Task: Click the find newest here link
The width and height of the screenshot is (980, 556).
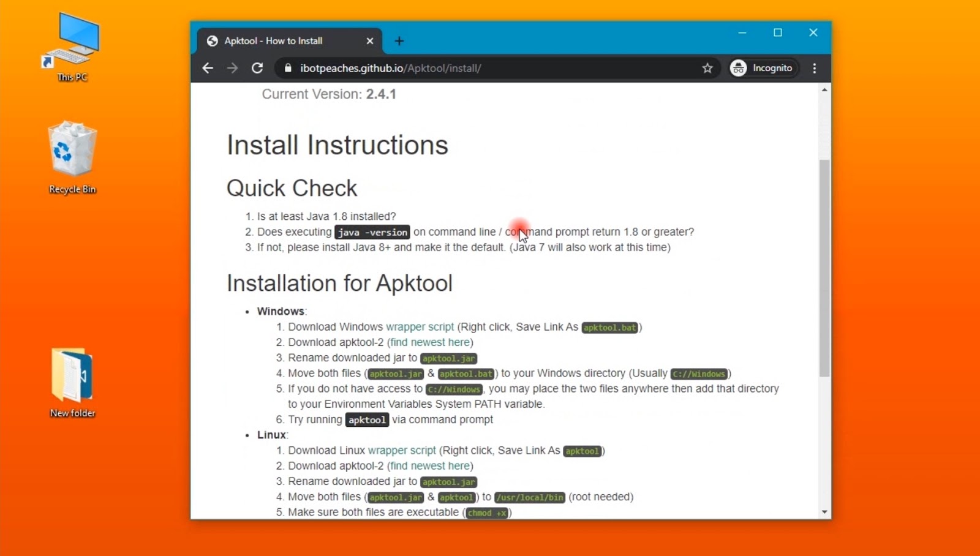Action: point(429,342)
